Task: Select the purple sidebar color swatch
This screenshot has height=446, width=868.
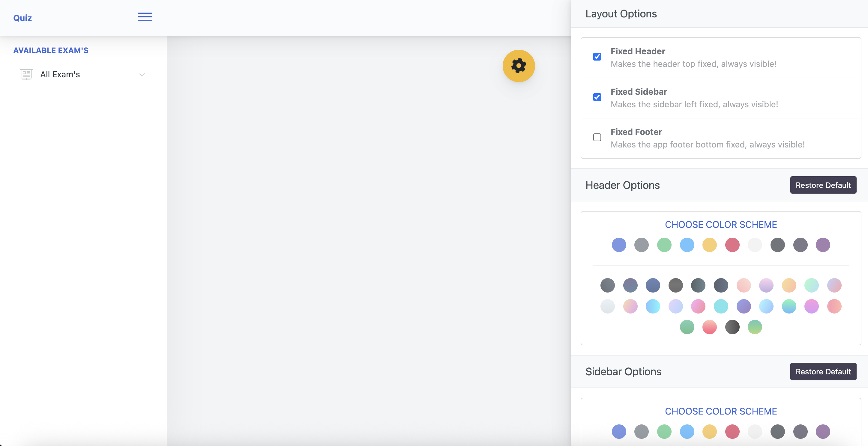Action: [823, 432]
